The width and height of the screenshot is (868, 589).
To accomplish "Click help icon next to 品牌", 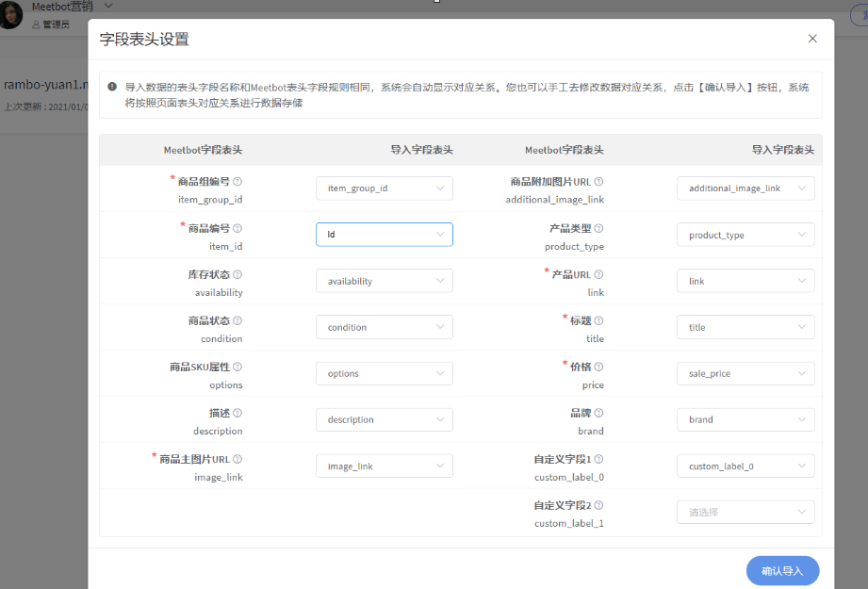I will [598, 413].
